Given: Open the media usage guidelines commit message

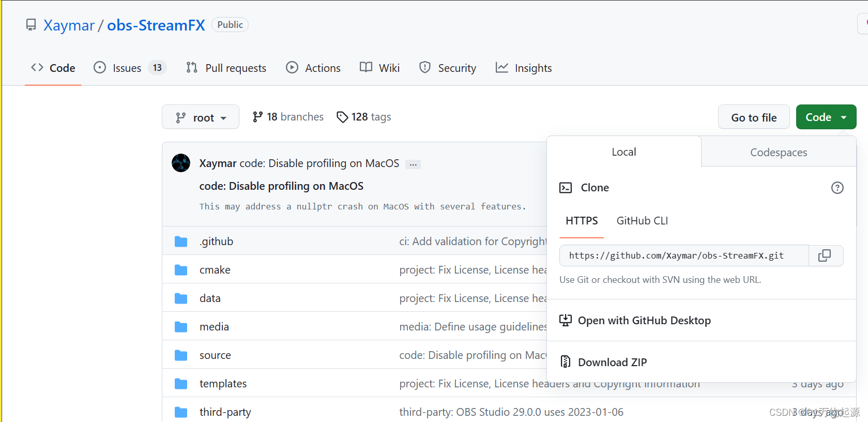Looking at the screenshot, I should (473, 327).
